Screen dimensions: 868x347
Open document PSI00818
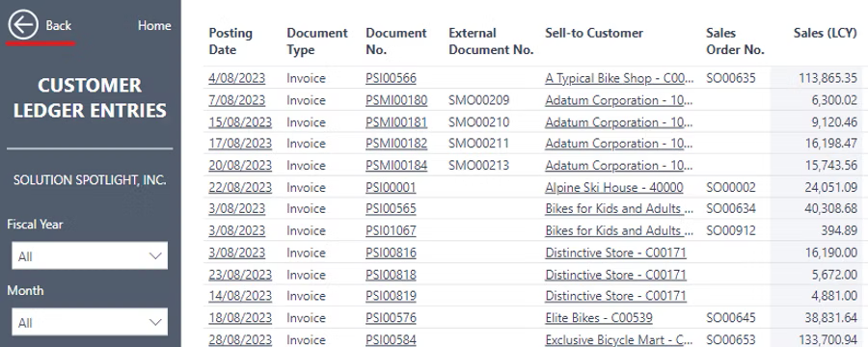coord(391,274)
